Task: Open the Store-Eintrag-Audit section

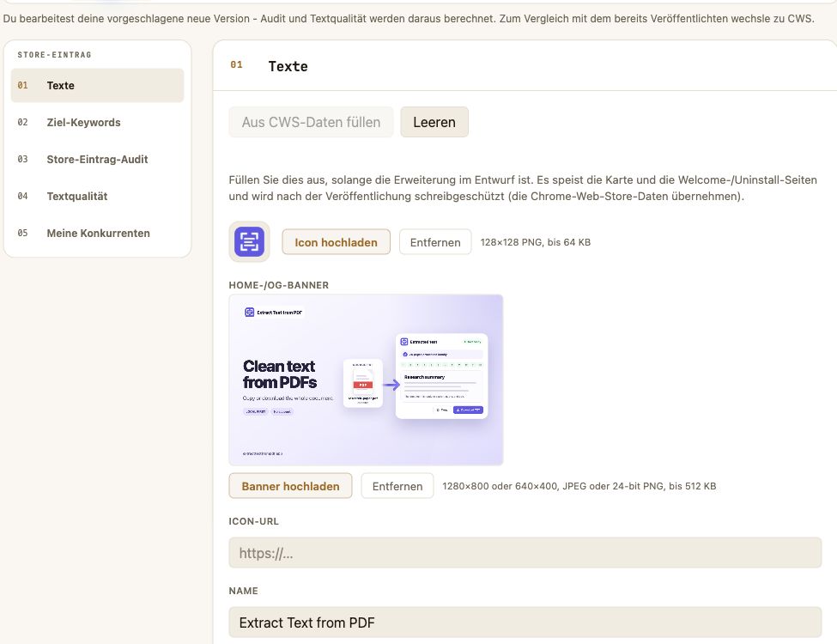Action: point(97,159)
